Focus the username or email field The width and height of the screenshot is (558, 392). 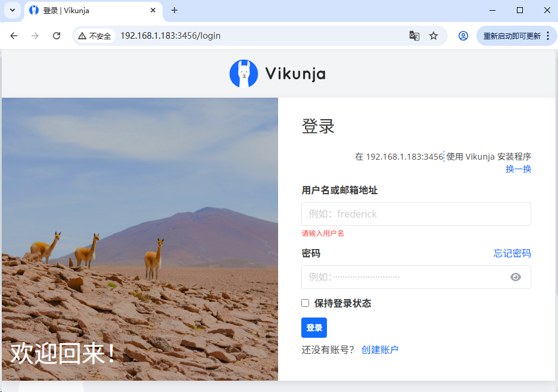tap(416, 214)
